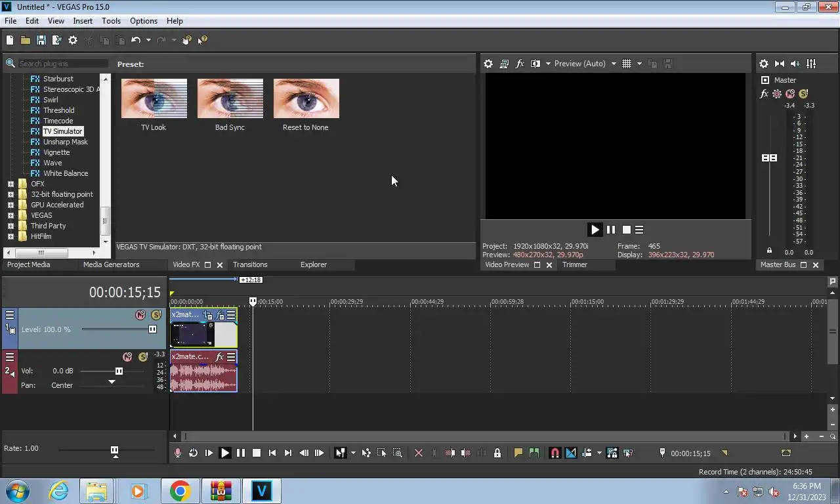Open Master Bus audio properties gear

[764, 64]
